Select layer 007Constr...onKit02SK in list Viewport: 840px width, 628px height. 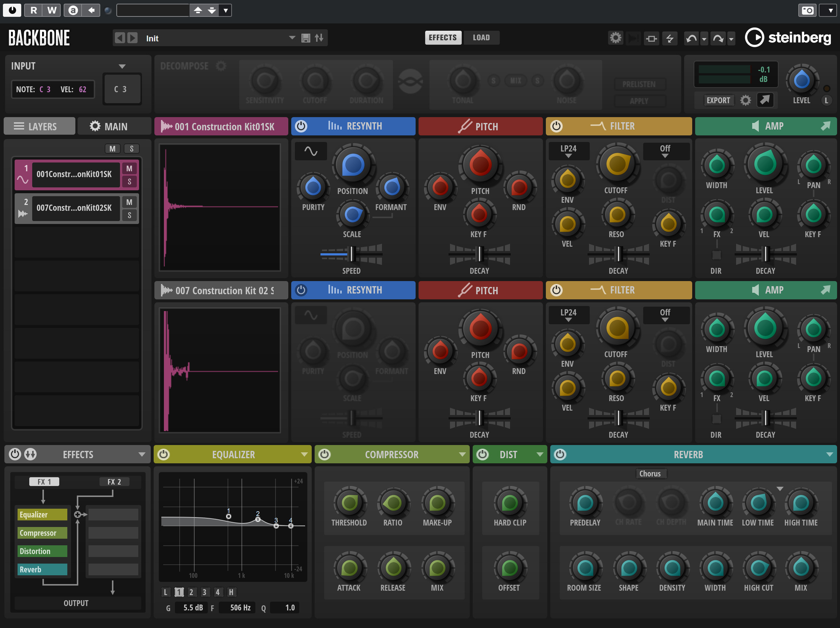tap(75, 208)
